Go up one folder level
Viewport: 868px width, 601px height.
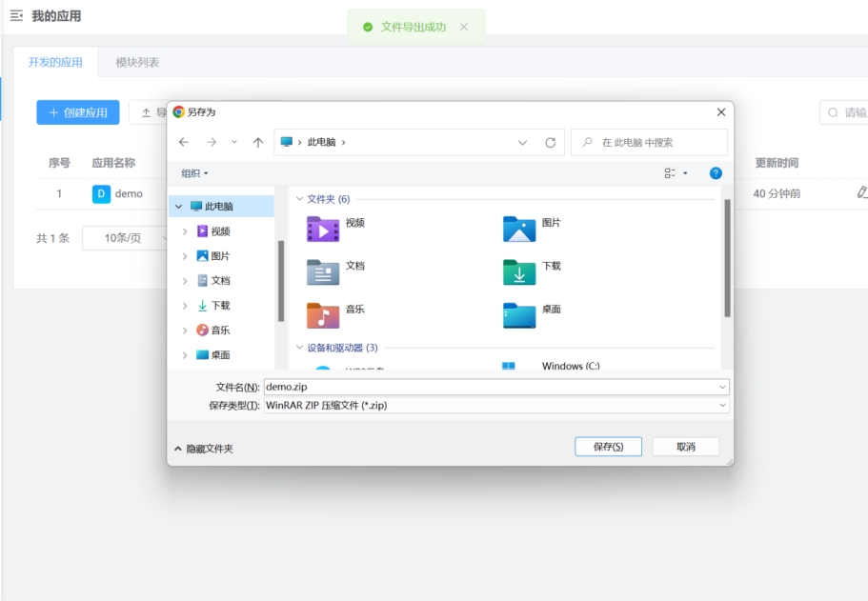[x=258, y=142]
